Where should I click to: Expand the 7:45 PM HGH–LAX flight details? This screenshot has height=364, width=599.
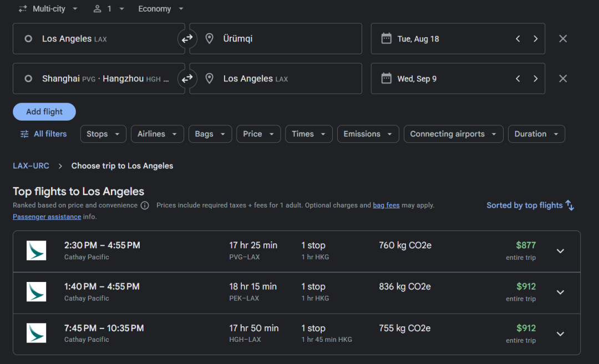560,334
